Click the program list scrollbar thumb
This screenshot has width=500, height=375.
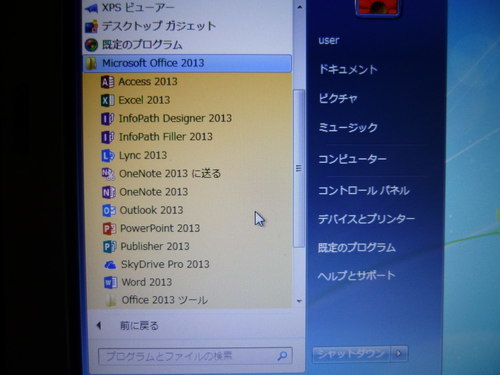(x=299, y=168)
